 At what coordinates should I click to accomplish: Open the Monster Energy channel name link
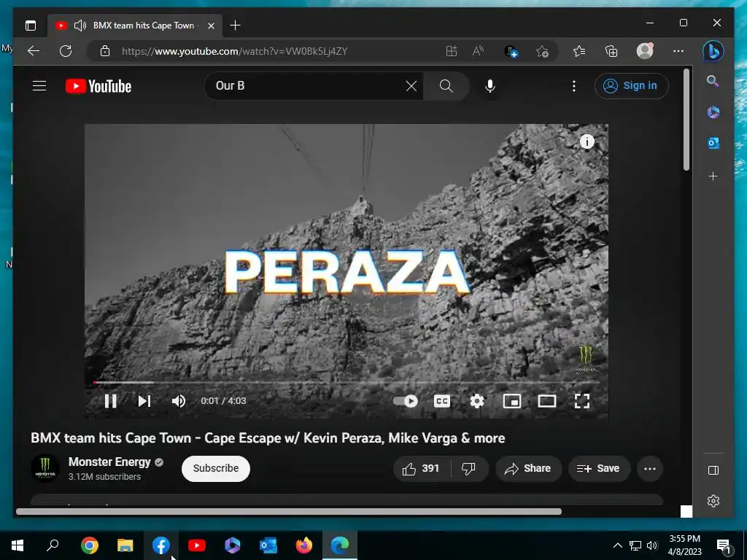click(109, 462)
